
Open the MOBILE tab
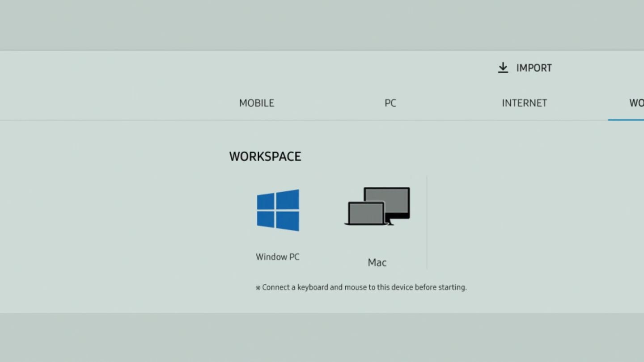pos(256,103)
